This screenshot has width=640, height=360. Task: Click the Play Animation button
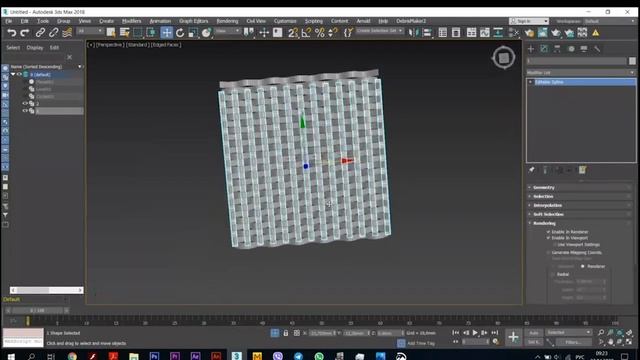pyautogui.click(x=475, y=333)
